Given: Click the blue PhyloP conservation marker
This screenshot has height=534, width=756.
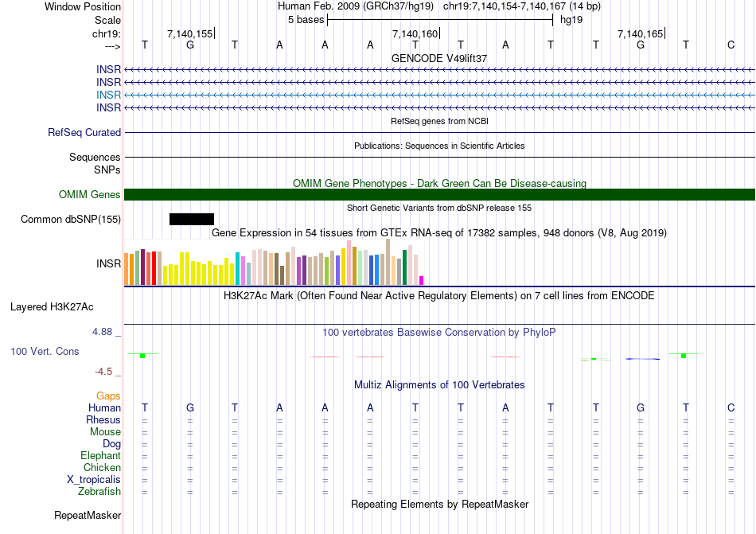Looking at the screenshot, I should (x=643, y=359).
